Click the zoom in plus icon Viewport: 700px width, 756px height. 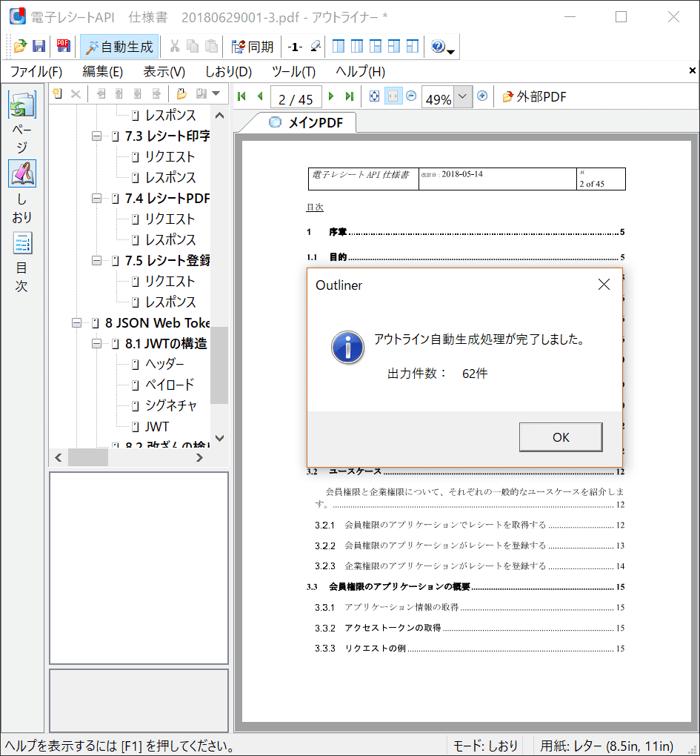482,96
